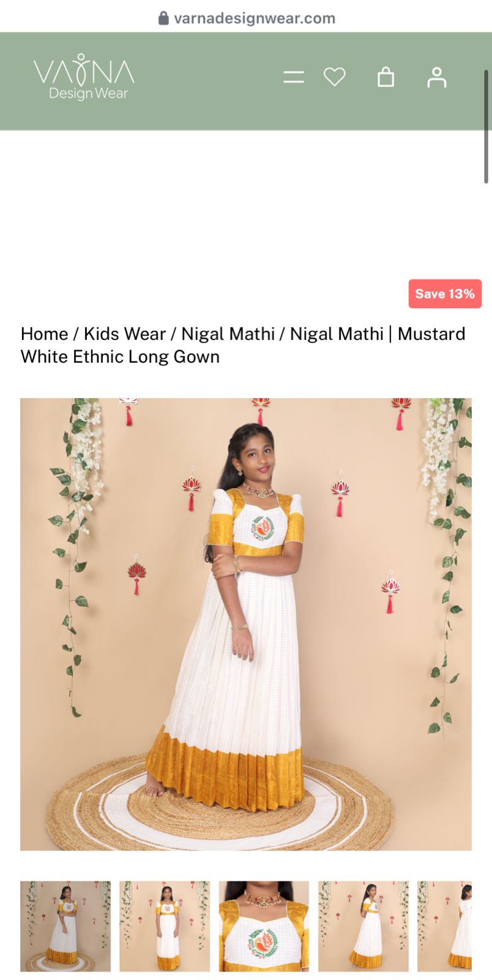Viewport: 492px width, 980px height.
Task: Click the page vertical scrollbar
Action: pos(486,126)
